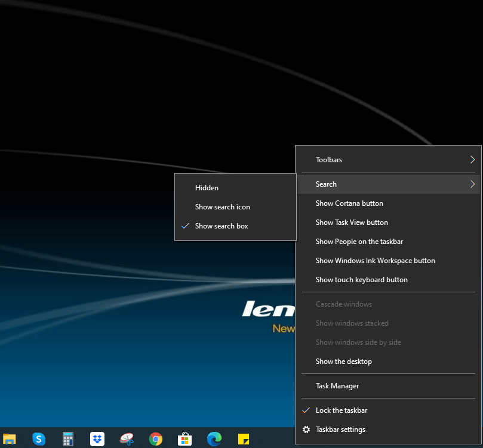
Task: Toggle Show Task View button
Action: tap(388, 223)
